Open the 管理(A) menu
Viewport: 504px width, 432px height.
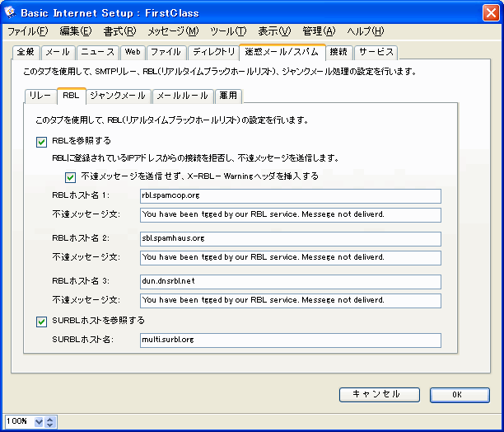coord(319,31)
